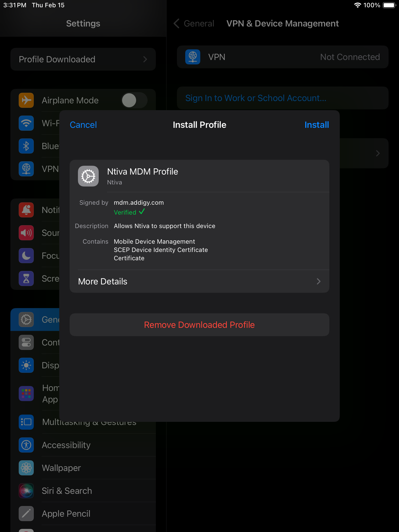Open Control Center toggle icon
Viewport: 399px width, 532px height.
click(x=26, y=342)
